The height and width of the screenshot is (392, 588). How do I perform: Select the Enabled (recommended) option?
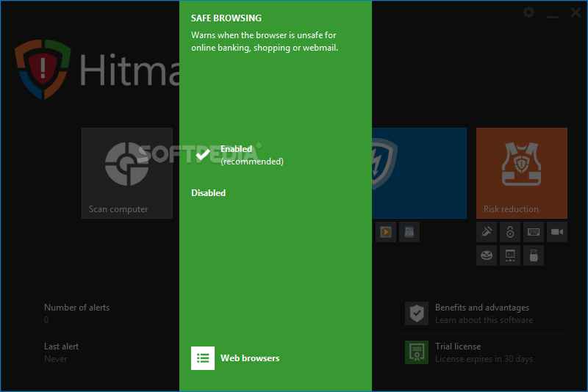(x=236, y=155)
